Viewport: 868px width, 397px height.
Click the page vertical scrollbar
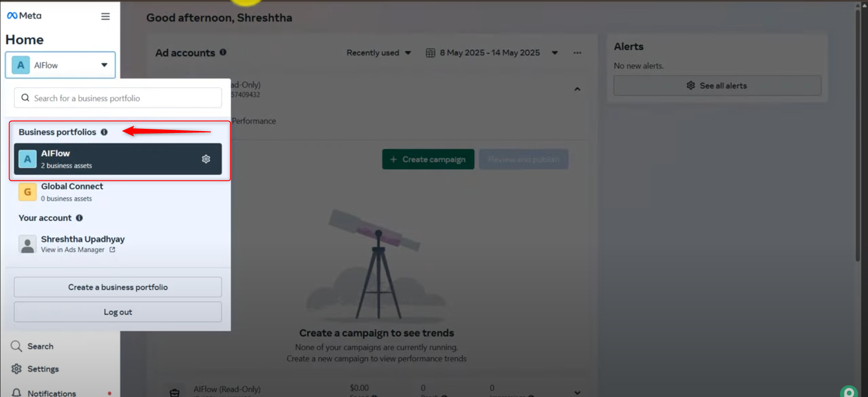[858, 136]
